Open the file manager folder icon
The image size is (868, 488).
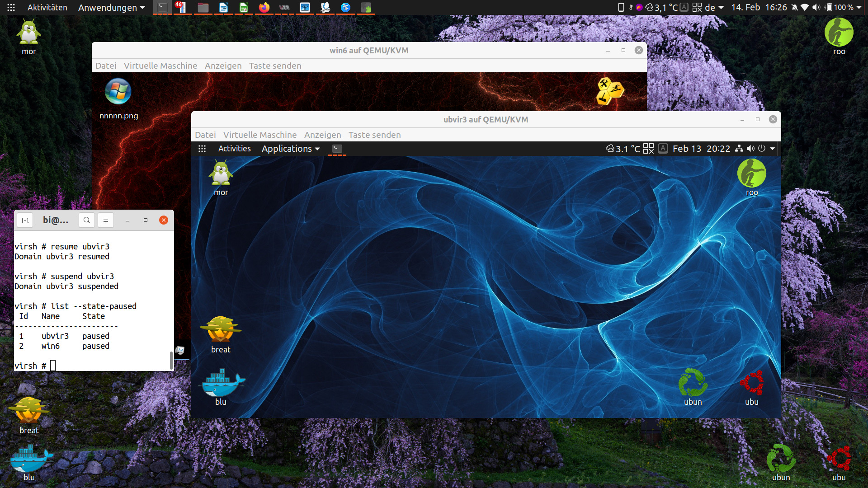coord(203,7)
